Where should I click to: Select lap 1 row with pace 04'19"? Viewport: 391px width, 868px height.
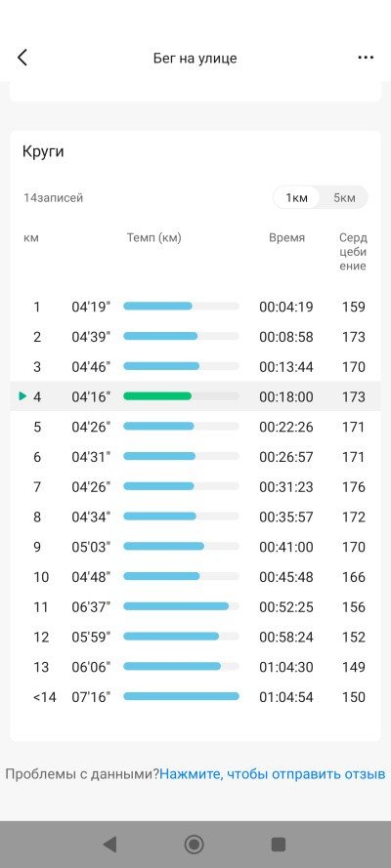195,307
